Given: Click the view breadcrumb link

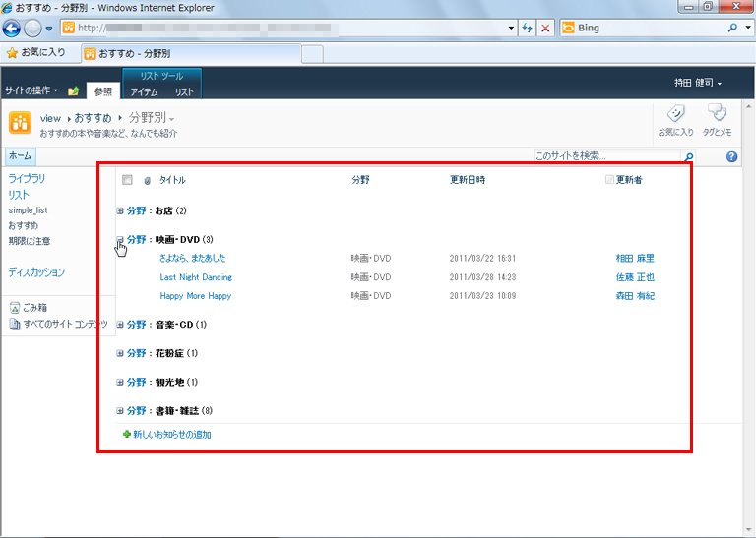Looking at the screenshot, I should pyautogui.click(x=50, y=118).
